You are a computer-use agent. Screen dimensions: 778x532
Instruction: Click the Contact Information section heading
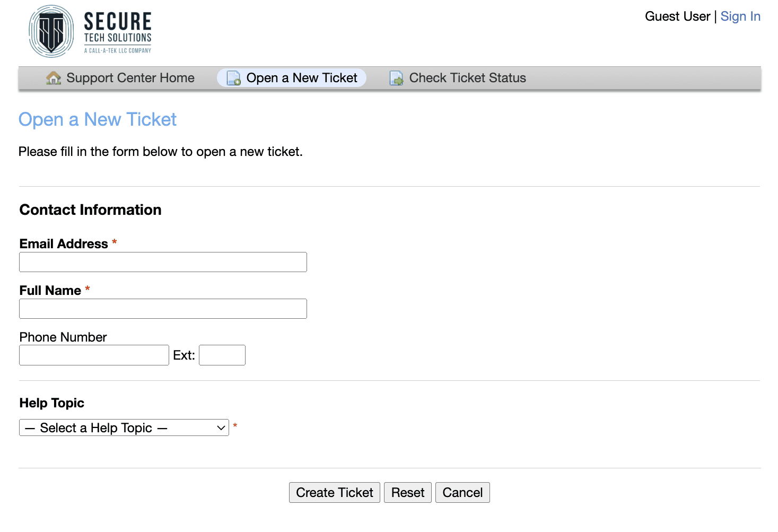click(x=91, y=210)
